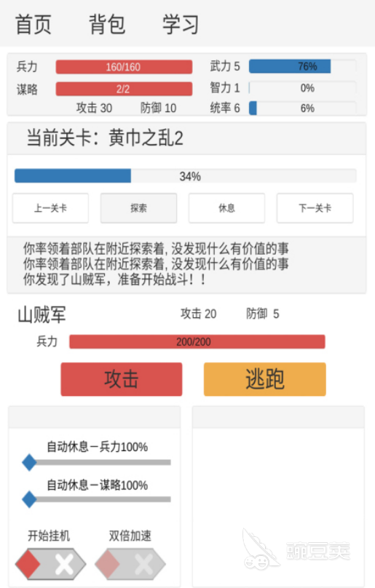Viewport: 375px width, 588px height.
Task: Adjust the 自动休息-兵力 slider handle
Action: (29, 462)
